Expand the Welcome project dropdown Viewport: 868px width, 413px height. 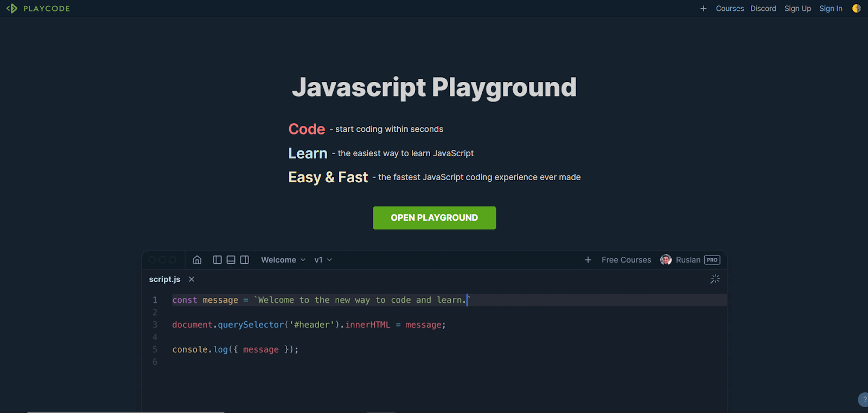coord(283,260)
